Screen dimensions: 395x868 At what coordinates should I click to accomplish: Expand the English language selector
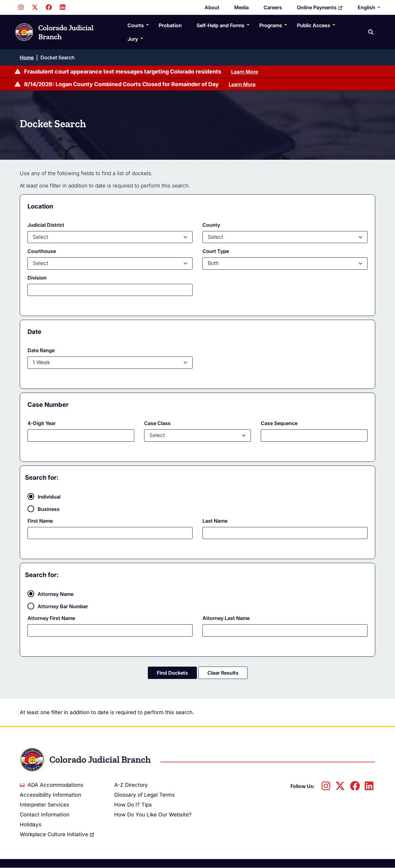[369, 7]
